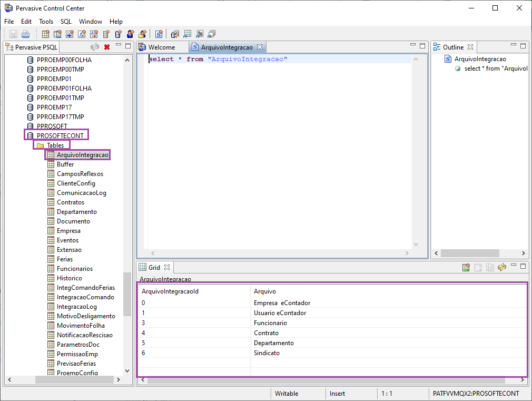Image resolution: width=532 pixels, height=401 pixels.
Task: Select the Sindicato cell in grid
Action: [267, 353]
